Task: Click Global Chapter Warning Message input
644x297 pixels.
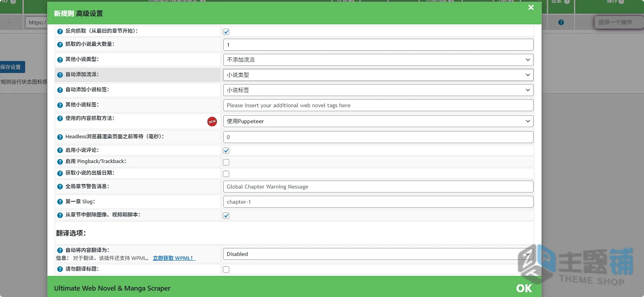Action: coord(378,187)
